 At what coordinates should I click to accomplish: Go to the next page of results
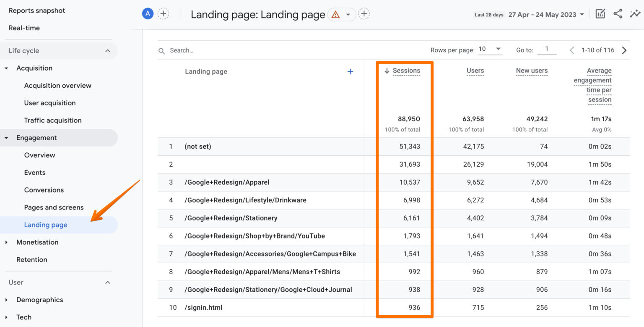(x=624, y=50)
